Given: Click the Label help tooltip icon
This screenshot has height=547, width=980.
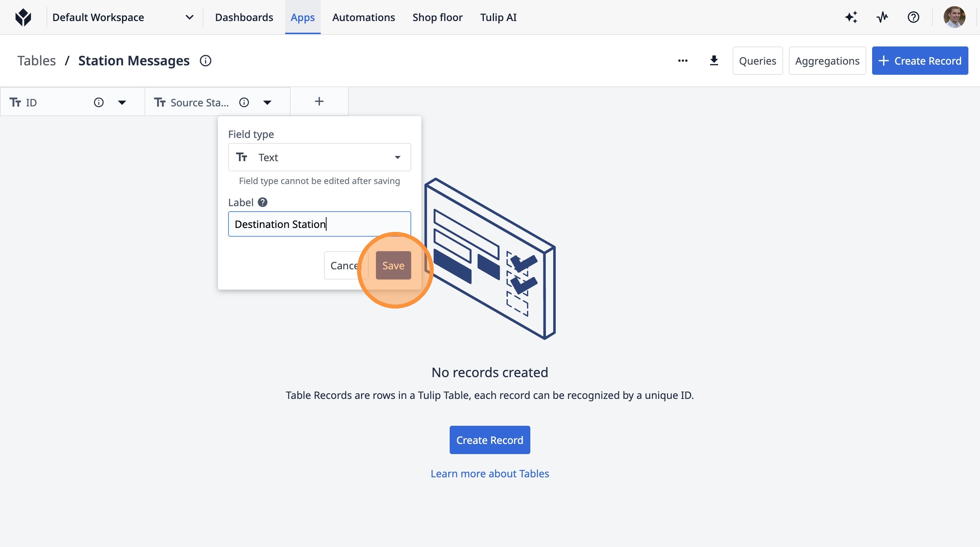Looking at the screenshot, I should 263,202.
